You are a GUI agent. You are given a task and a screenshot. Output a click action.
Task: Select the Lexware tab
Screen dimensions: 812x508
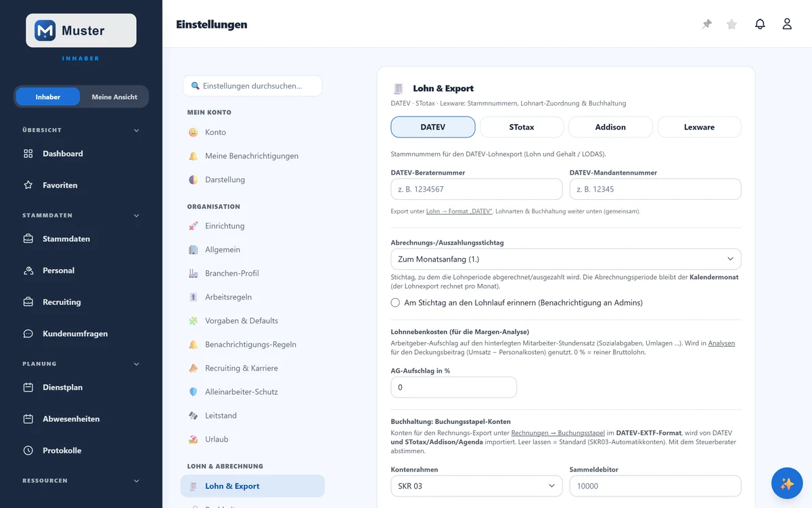[699, 127]
